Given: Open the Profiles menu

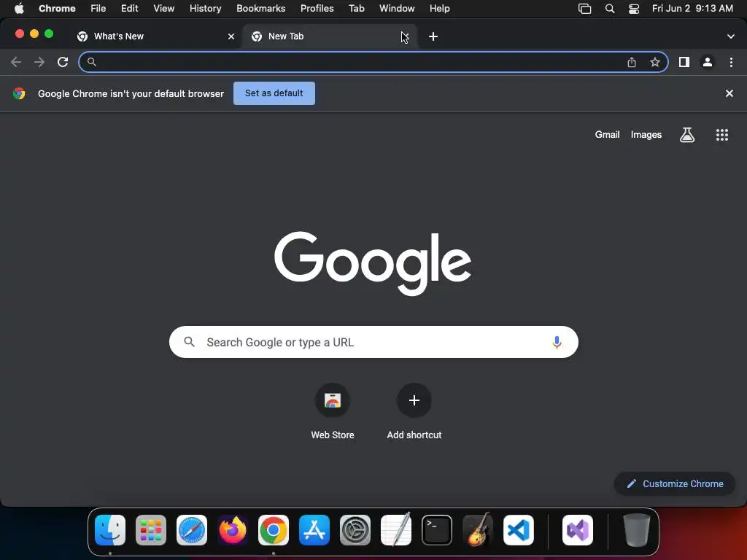Looking at the screenshot, I should (317, 8).
